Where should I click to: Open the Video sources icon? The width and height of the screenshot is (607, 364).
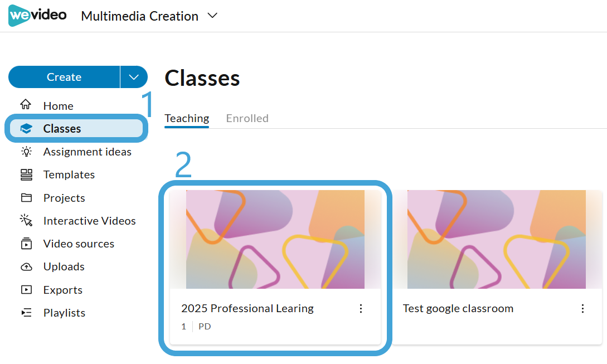pyautogui.click(x=26, y=244)
